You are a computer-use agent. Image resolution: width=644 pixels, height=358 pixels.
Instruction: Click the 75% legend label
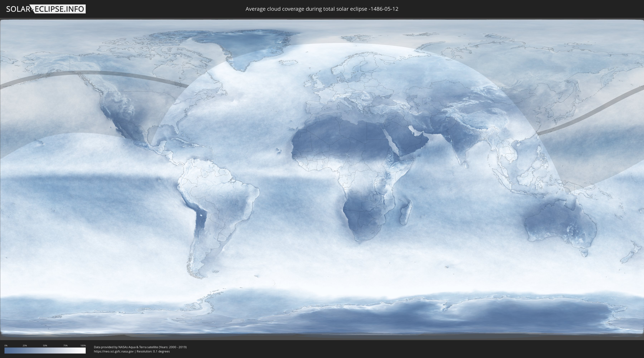coord(65,345)
